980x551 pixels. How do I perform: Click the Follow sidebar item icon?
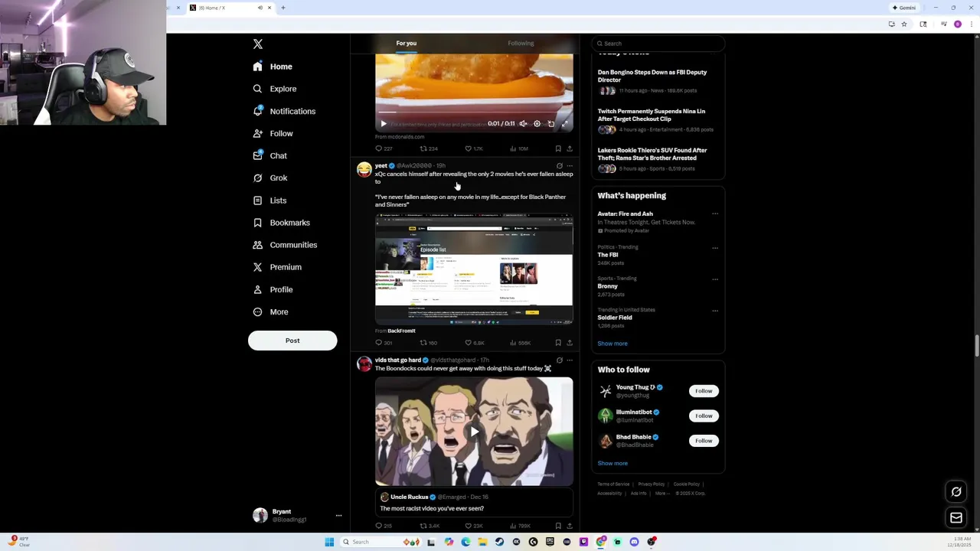(258, 133)
